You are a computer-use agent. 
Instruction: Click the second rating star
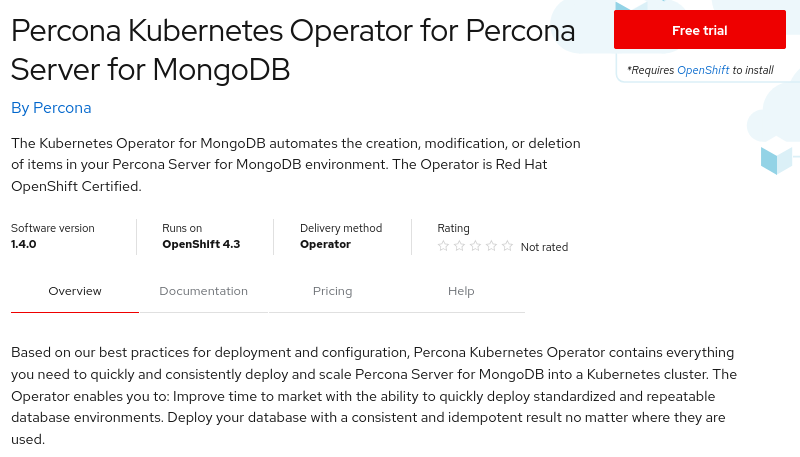pos(460,246)
